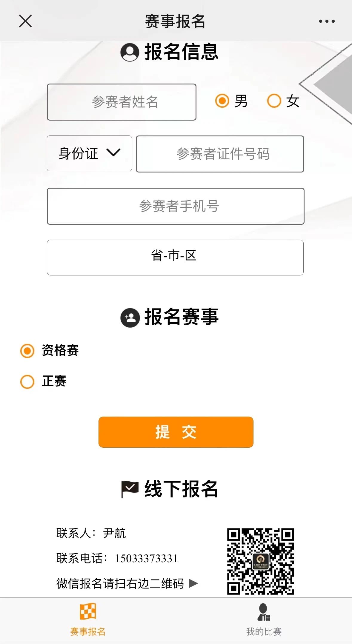Open the three-dot more options menu

click(327, 21)
